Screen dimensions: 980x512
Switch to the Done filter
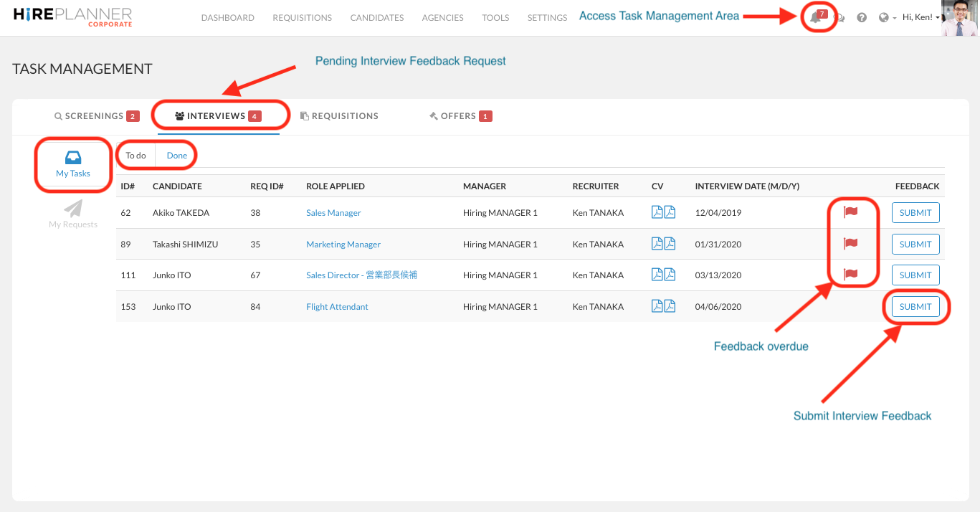pos(176,156)
